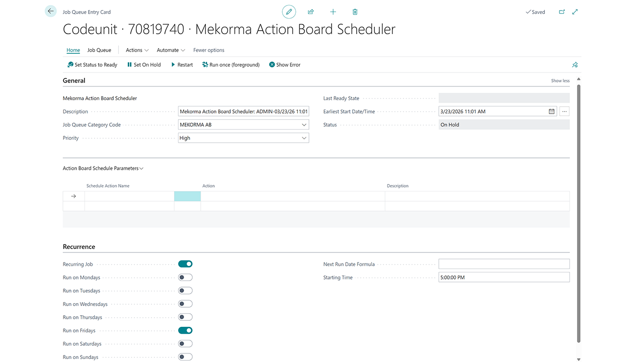
Task: Click Run once (foreground)
Action: click(x=231, y=65)
